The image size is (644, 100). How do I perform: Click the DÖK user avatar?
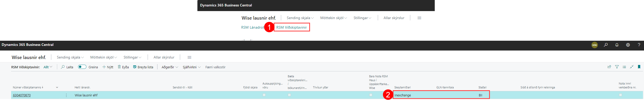pos(595,45)
